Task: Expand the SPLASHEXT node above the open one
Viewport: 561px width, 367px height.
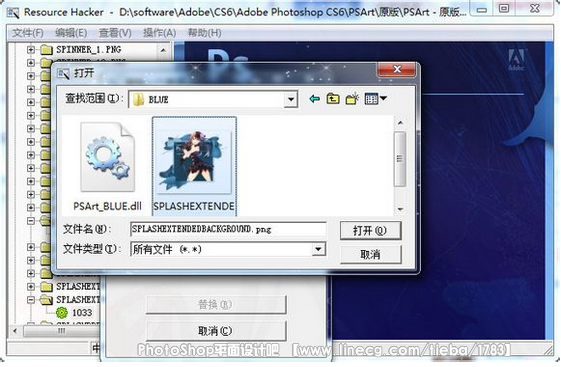Action: point(31,286)
